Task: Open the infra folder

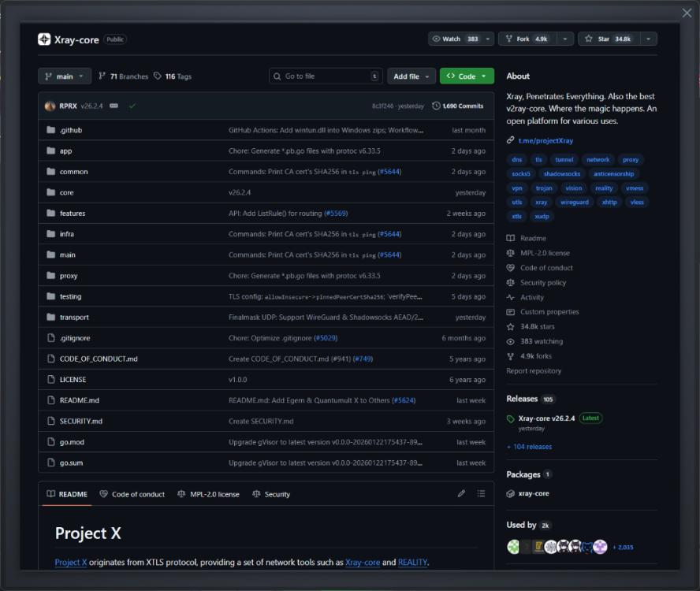Action: [67, 234]
